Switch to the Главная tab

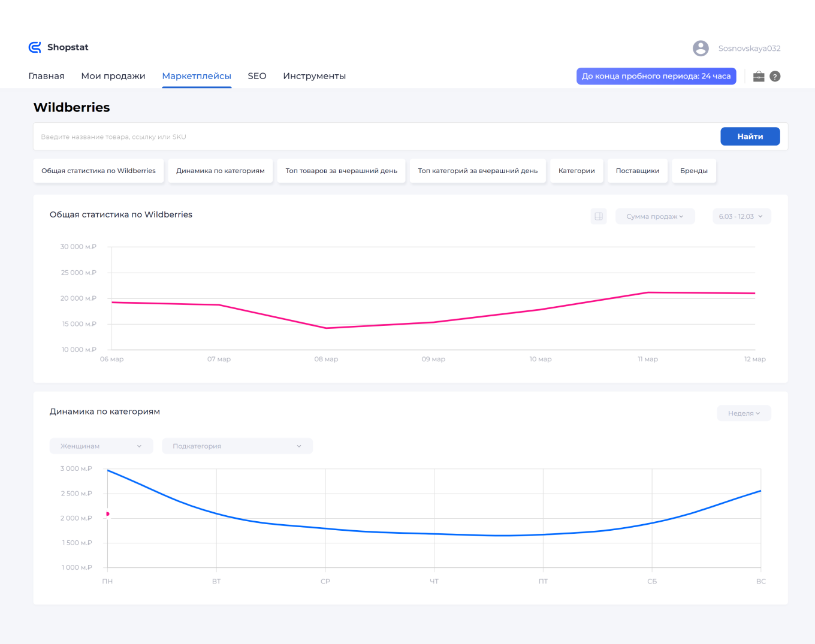46,76
